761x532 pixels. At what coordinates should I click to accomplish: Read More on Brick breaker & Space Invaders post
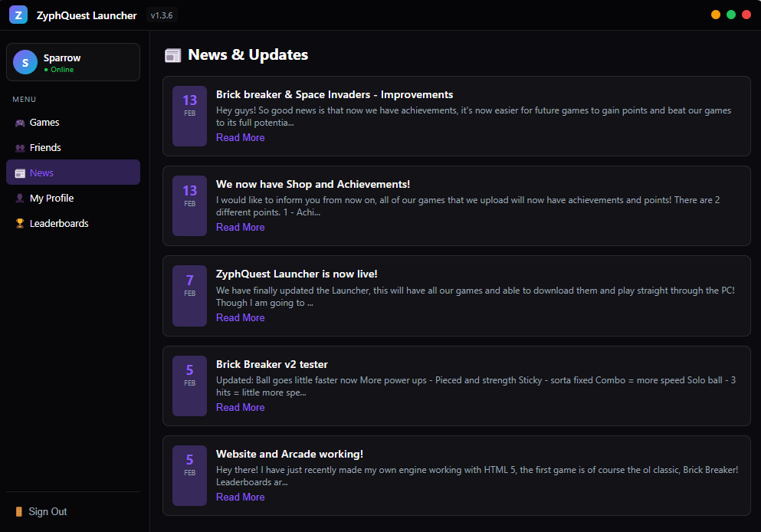[240, 137]
